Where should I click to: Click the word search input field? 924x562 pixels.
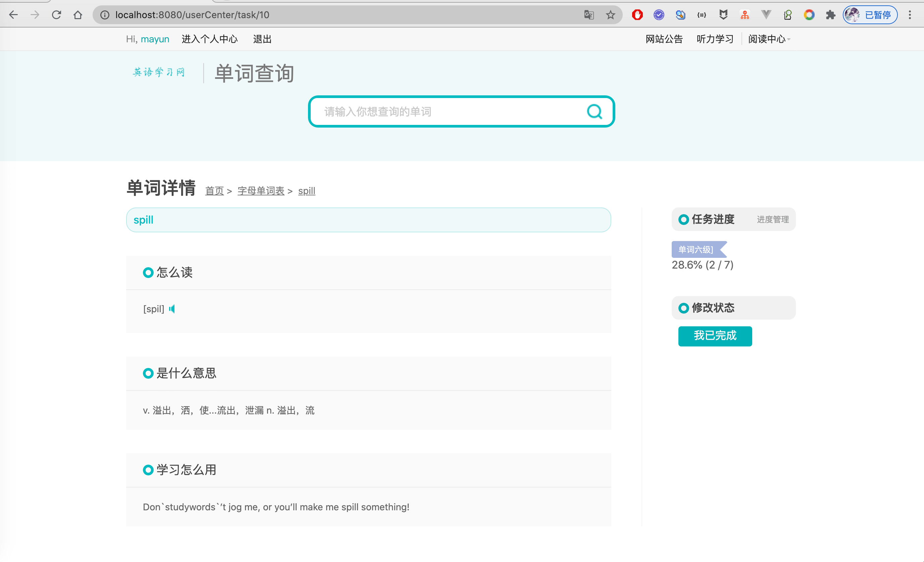click(x=446, y=111)
